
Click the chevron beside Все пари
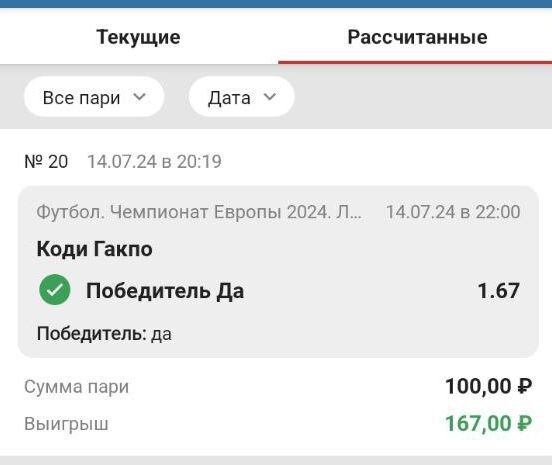140,97
